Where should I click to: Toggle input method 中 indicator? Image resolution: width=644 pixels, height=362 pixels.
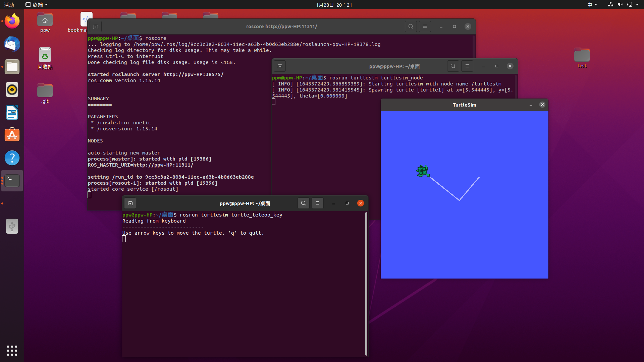coord(592,5)
